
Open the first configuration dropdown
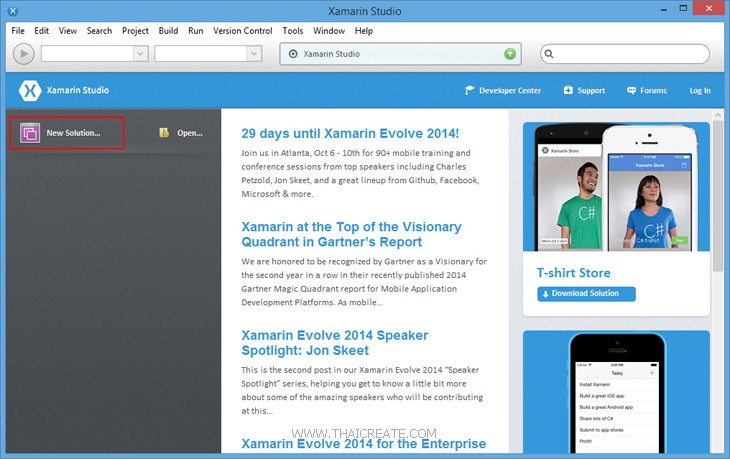tap(95, 54)
